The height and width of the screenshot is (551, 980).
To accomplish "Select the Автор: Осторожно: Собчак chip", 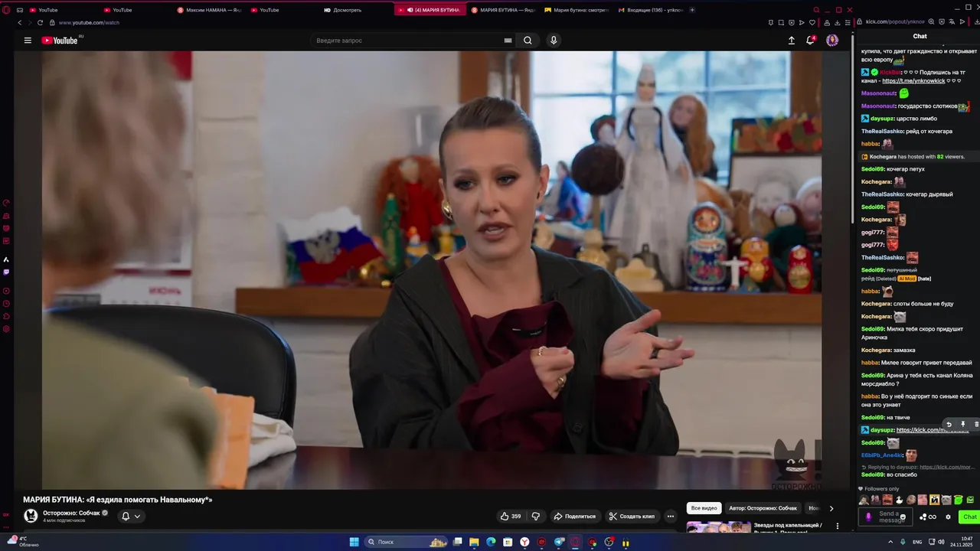I will coord(763,508).
